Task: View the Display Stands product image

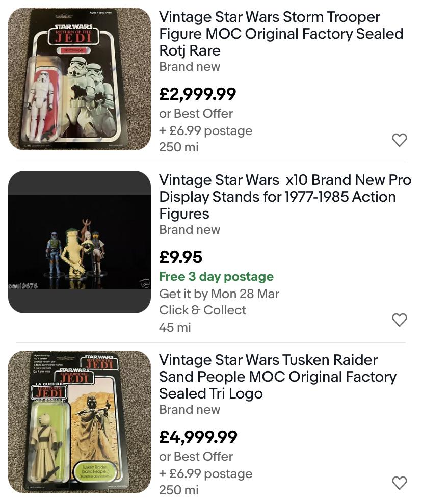Action: coord(80,242)
